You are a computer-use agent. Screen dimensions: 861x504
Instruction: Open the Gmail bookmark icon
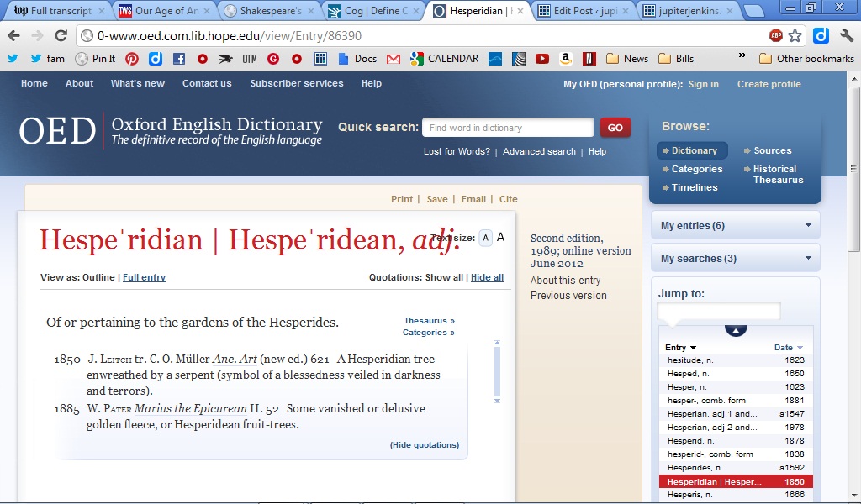394,59
